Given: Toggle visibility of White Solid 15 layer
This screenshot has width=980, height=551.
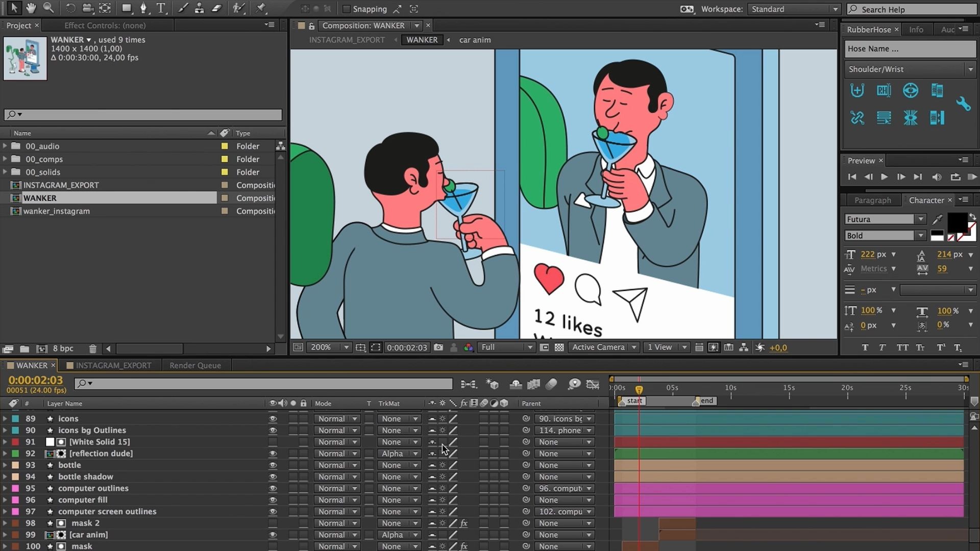Looking at the screenshot, I should tap(273, 442).
